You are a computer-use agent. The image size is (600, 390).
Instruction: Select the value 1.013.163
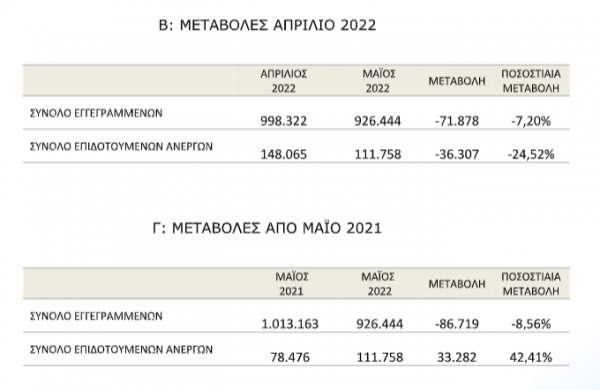coord(290,324)
